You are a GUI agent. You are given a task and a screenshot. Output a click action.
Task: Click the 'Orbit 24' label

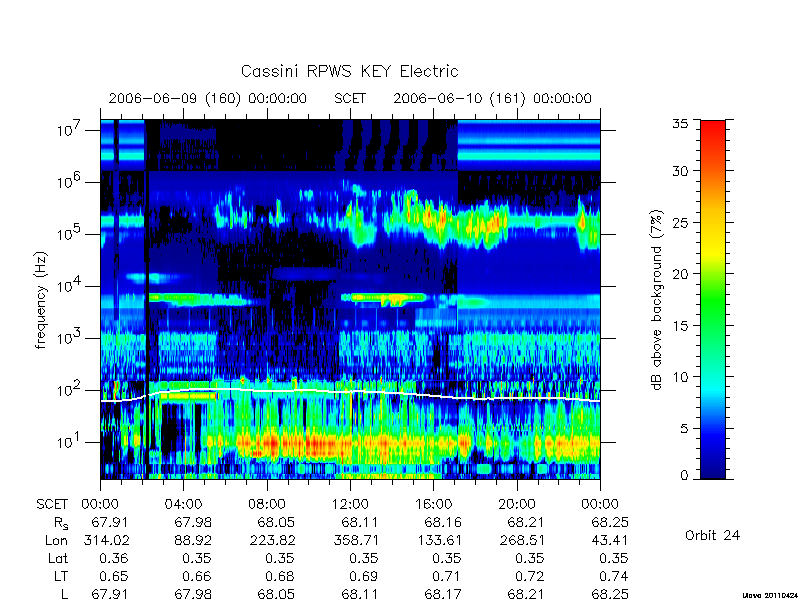point(712,535)
